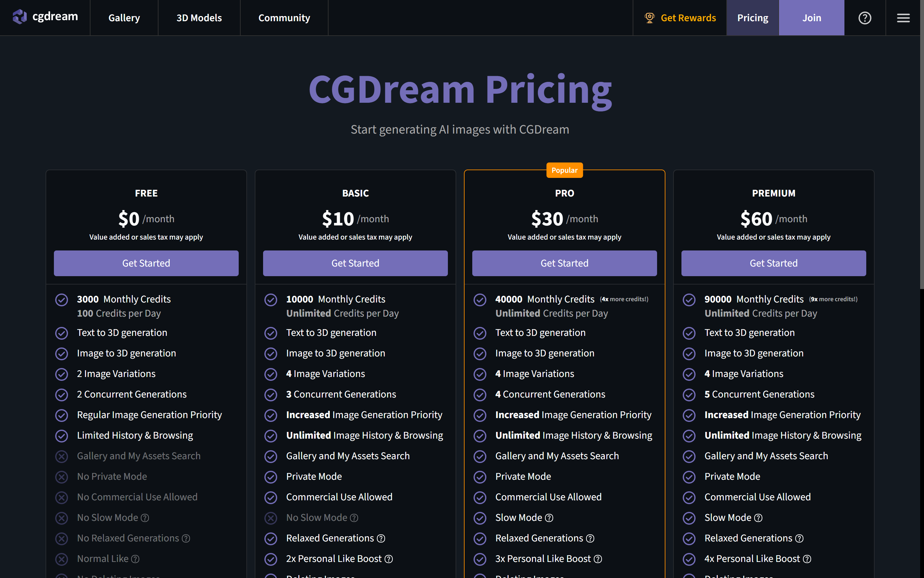Click the $60 /month price text
This screenshot has width=924, height=578.
[x=774, y=219]
